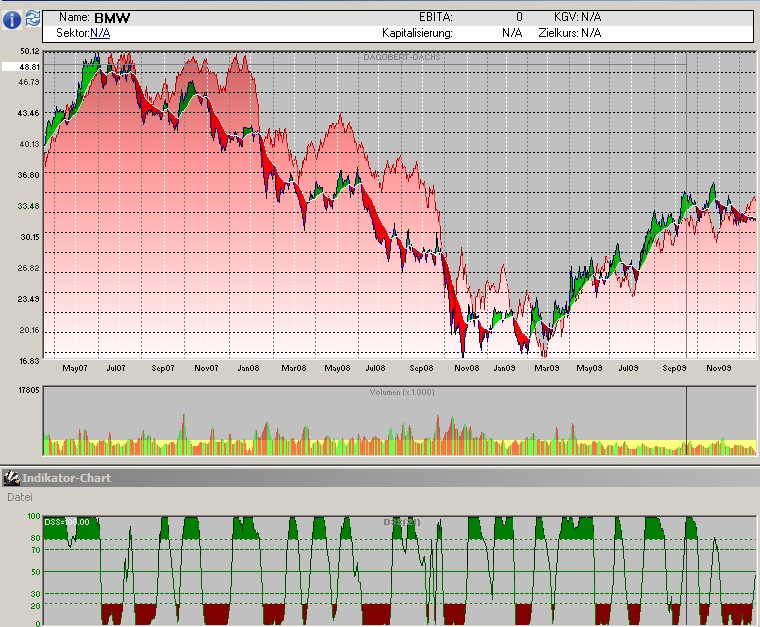Click the EBITA label
The width and height of the screenshot is (760, 627).
[x=436, y=17]
